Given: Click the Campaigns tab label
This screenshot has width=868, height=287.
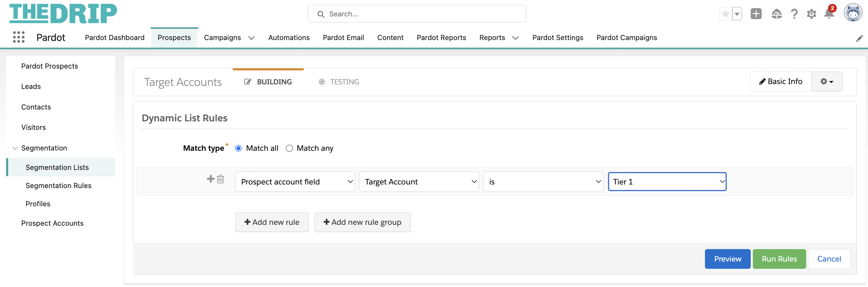Looking at the screenshot, I should pyautogui.click(x=222, y=37).
